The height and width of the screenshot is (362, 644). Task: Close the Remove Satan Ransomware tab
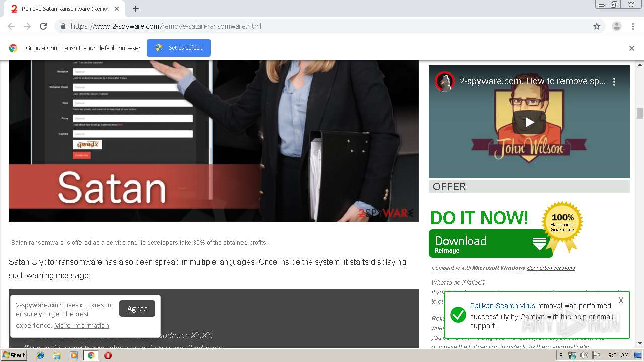117,9
